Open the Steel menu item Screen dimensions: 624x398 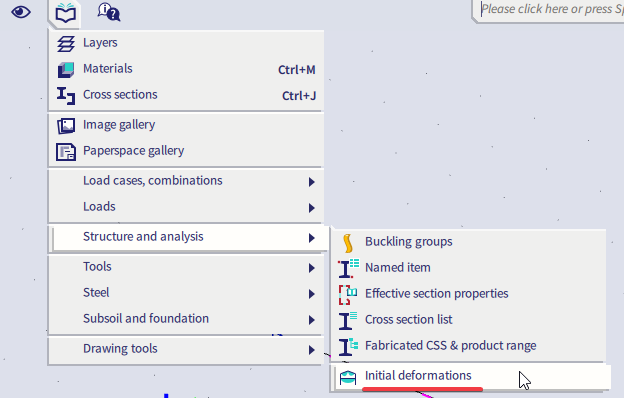point(186,293)
